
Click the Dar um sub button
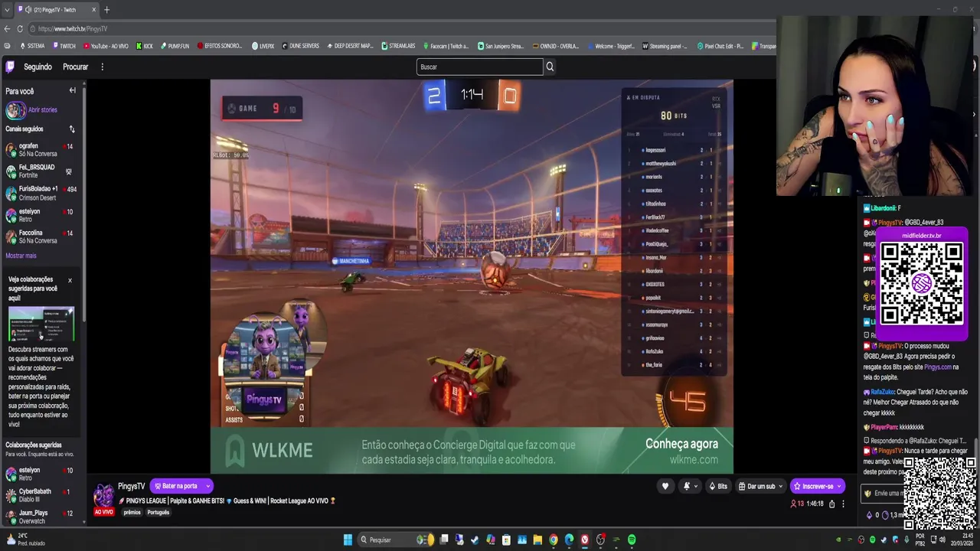coord(761,486)
